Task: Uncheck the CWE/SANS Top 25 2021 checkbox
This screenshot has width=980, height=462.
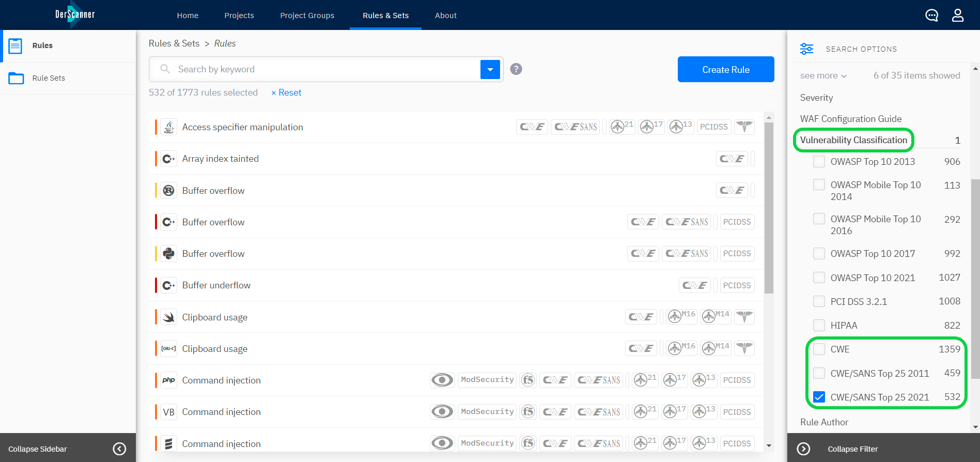Action: 819,397
